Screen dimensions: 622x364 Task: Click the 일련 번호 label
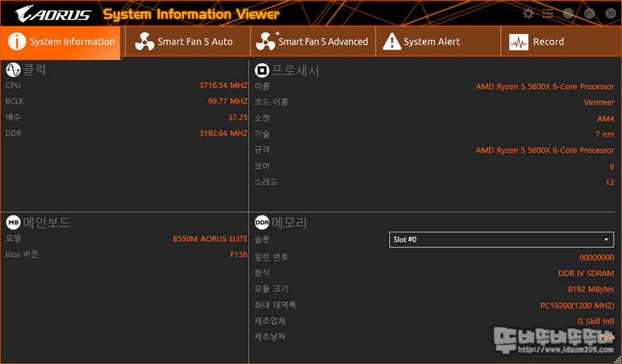(272, 257)
